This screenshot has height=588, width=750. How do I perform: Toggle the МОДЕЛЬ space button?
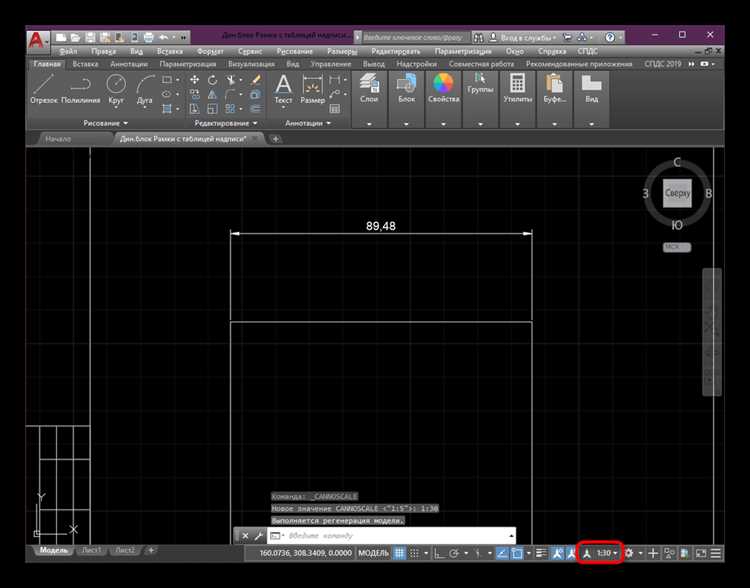pyautogui.click(x=374, y=553)
